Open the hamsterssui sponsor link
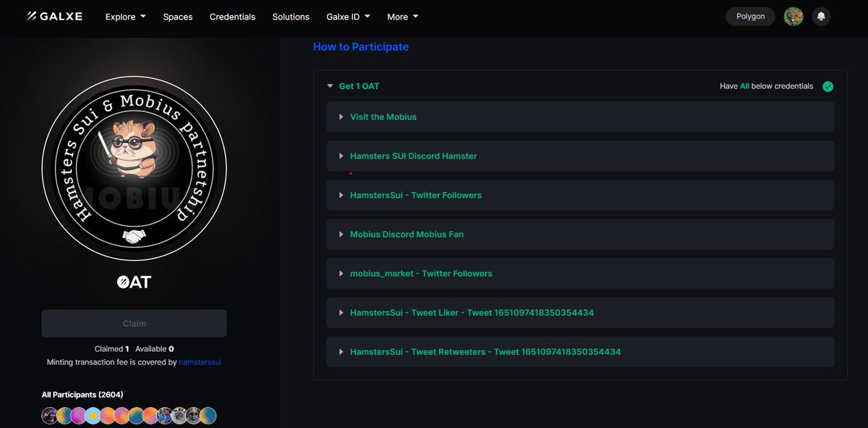Viewport: 868px width, 428px height. (200, 362)
